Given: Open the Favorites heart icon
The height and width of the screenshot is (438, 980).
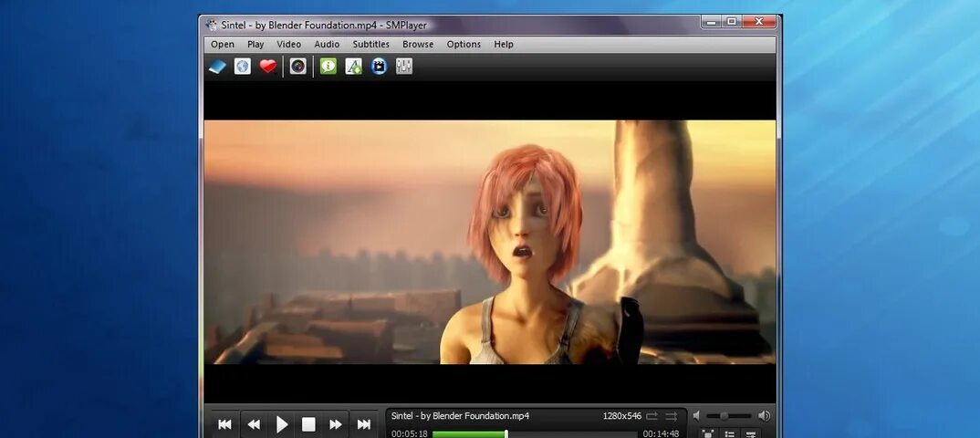Looking at the screenshot, I should pyautogui.click(x=268, y=67).
